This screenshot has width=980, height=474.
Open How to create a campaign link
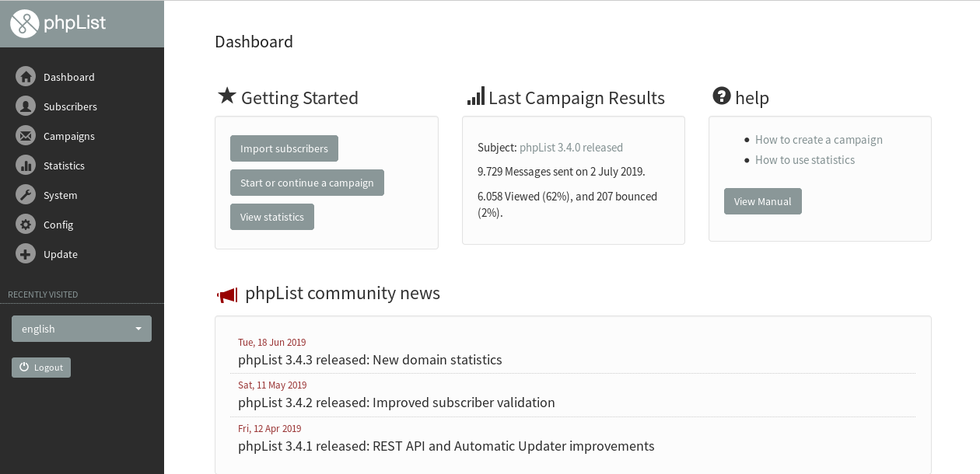point(819,140)
